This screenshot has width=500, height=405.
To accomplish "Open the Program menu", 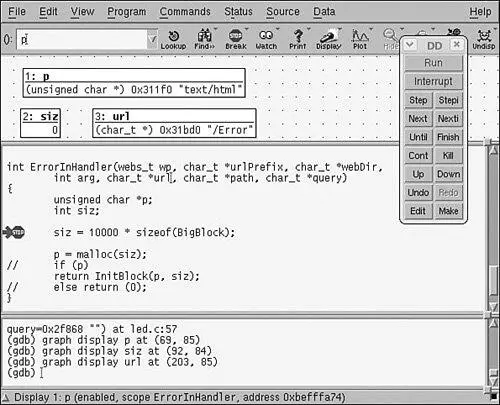I will [126, 12].
